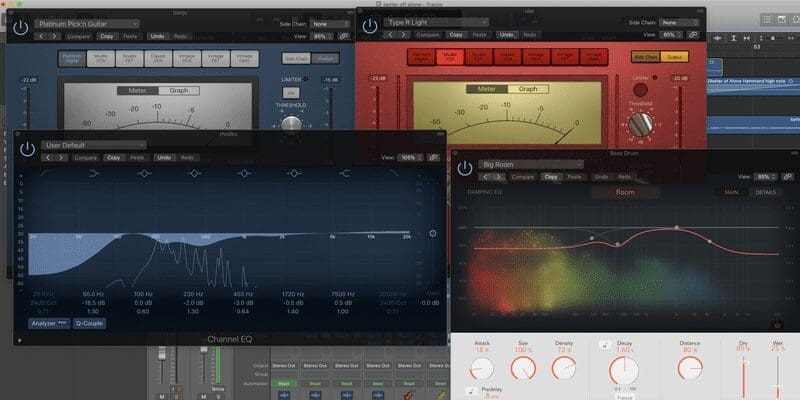Turn off the rhodes Channel EQ power button
This screenshot has height=400, width=800.
tap(27, 149)
